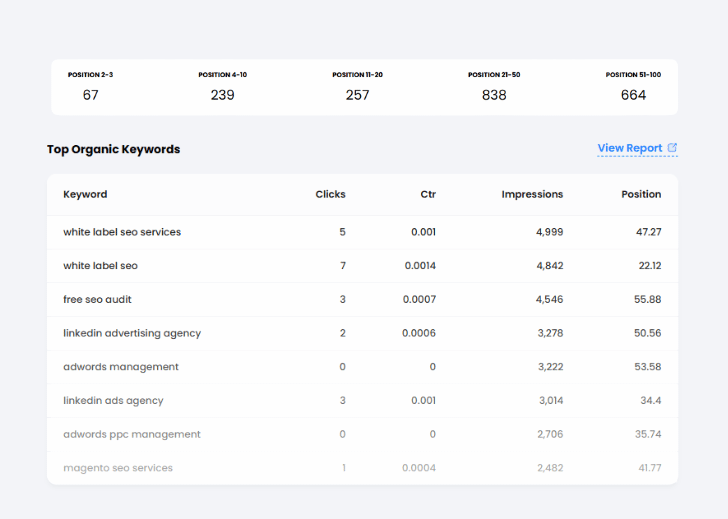The width and height of the screenshot is (728, 519).
Task: Select the 'linkedin advertising agency' keyword
Action: coord(132,333)
